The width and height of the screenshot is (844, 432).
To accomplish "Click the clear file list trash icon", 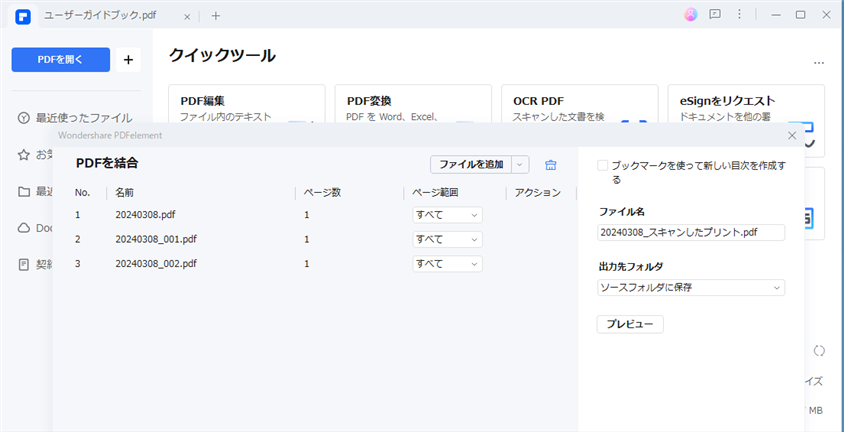I will click(550, 164).
